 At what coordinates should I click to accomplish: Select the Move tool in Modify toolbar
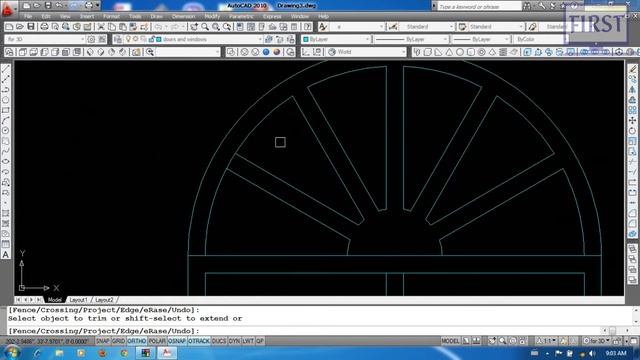pos(632,121)
